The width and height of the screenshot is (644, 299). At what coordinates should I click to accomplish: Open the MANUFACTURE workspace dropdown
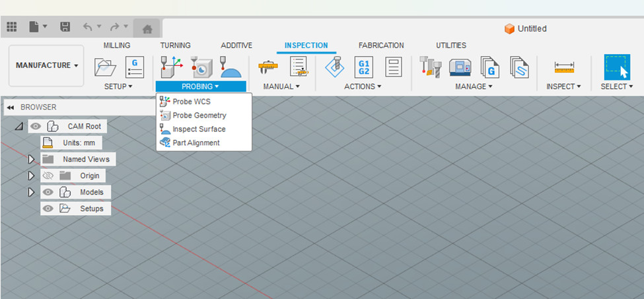(46, 65)
